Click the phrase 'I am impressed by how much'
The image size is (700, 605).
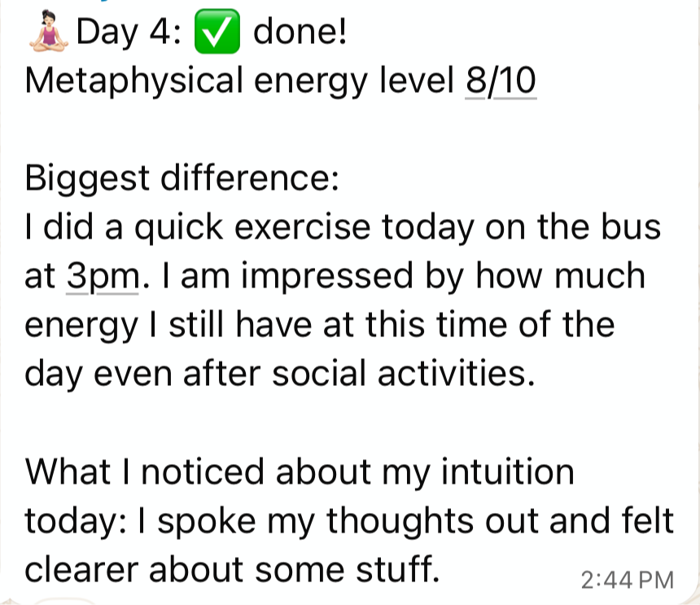pos(404,276)
